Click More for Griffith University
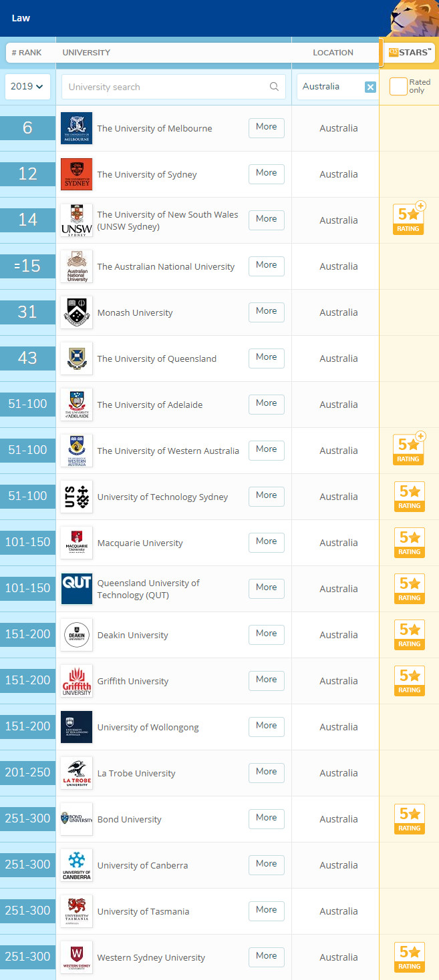Viewport: 439px width, 980px height. pyautogui.click(x=267, y=680)
